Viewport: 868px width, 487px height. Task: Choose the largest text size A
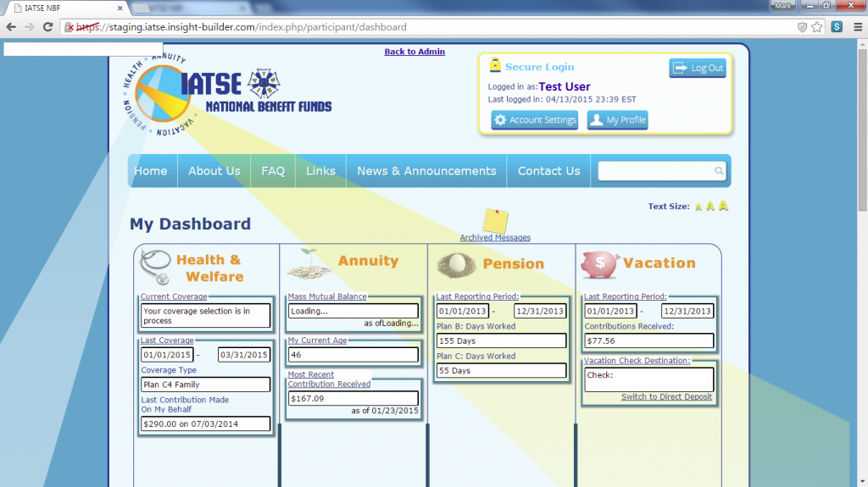(723, 206)
